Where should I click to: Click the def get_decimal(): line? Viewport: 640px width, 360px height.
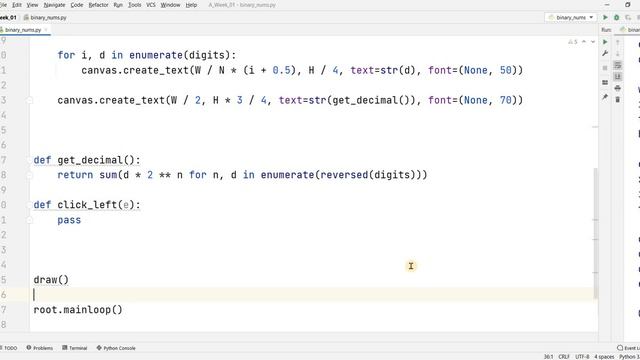coord(87,160)
